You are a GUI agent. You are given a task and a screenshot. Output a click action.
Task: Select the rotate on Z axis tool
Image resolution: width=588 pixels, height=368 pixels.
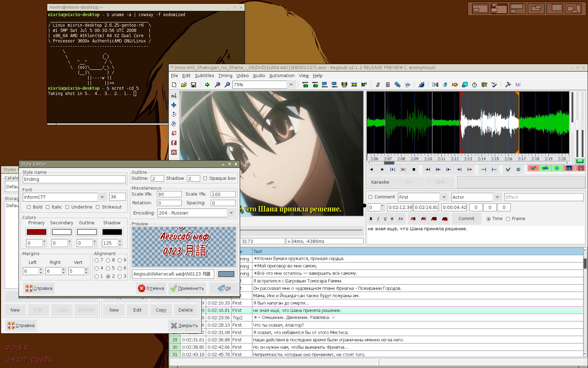pos(174,114)
